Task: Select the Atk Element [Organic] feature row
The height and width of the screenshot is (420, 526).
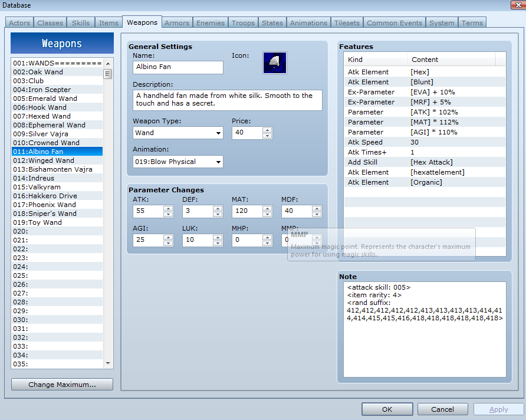Action: tap(425, 182)
